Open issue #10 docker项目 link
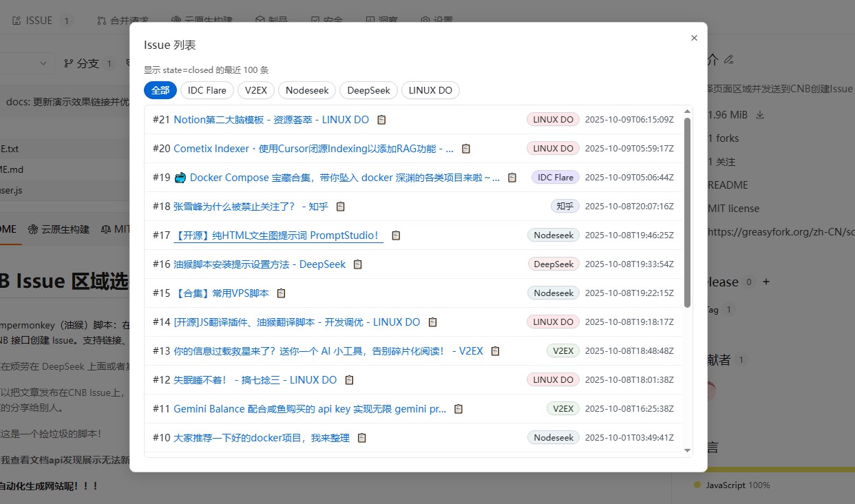Screen dimensions: 855x504 tap(262, 438)
